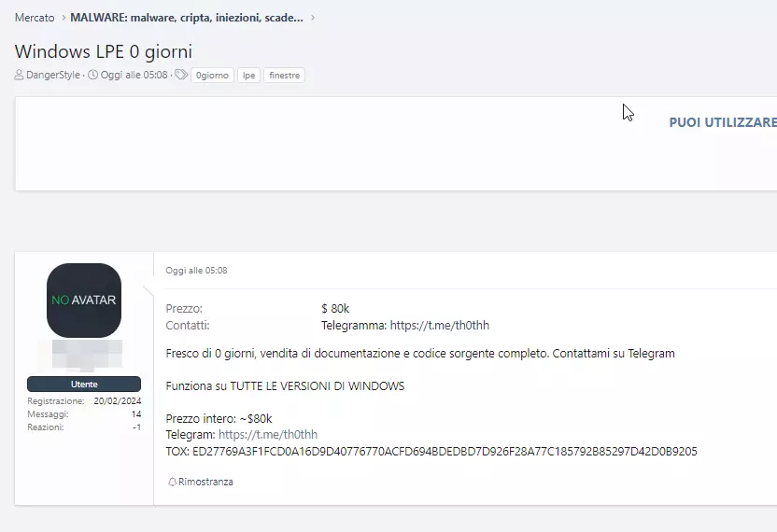This screenshot has height=532, width=777.
Task: Click the thread date Oggi alle 05:08 in the header
Action: click(x=134, y=75)
